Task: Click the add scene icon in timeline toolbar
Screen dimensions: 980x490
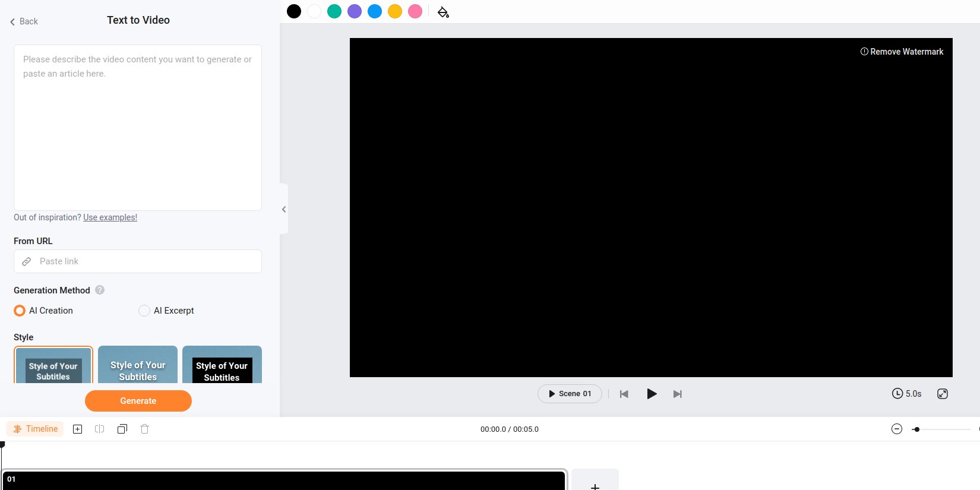Action: point(77,429)
